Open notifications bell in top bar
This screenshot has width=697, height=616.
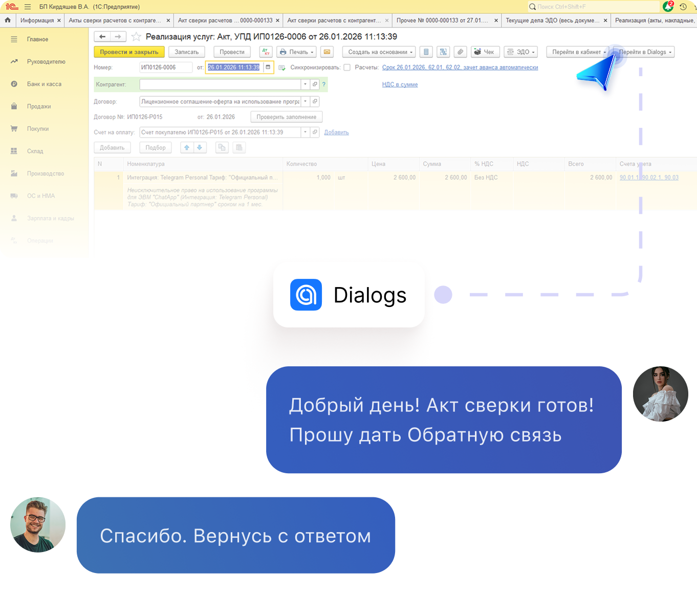(668, 7)
